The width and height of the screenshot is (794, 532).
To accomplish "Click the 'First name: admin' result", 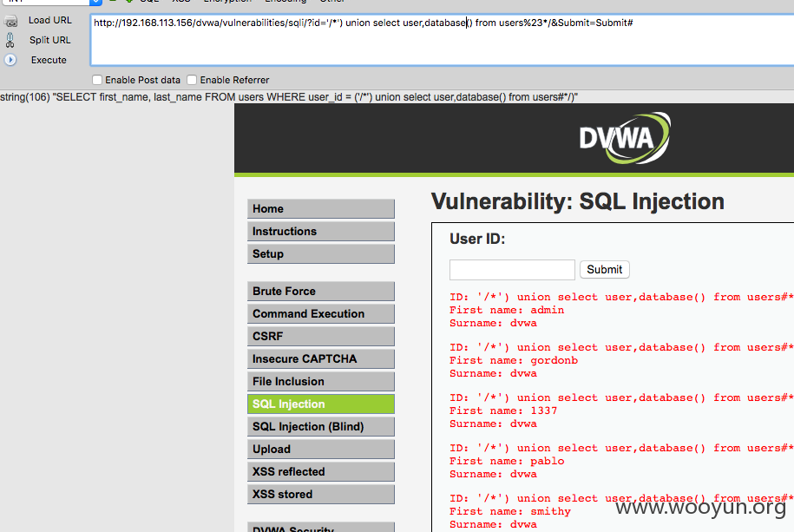I will click(x=507, y=310).
